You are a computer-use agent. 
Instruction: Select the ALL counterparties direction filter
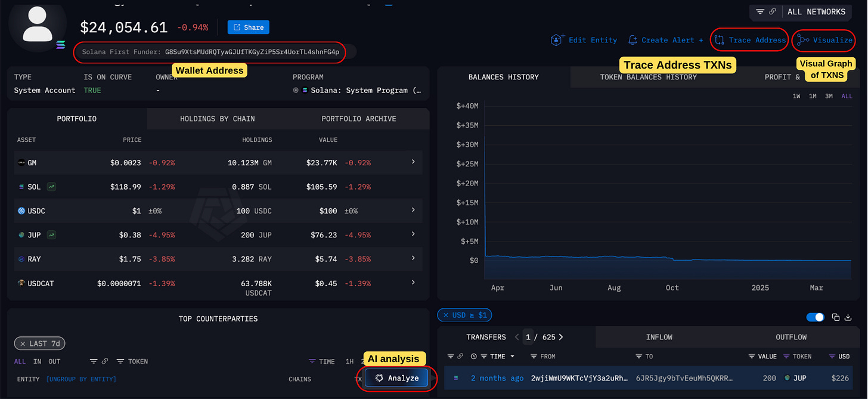point(20,361)
